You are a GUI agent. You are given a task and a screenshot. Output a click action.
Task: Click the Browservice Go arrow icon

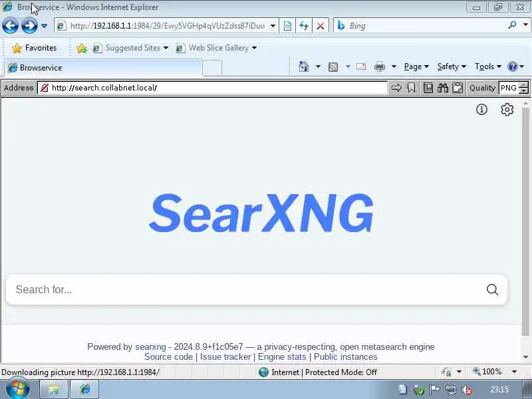click(x=396, y=88)
